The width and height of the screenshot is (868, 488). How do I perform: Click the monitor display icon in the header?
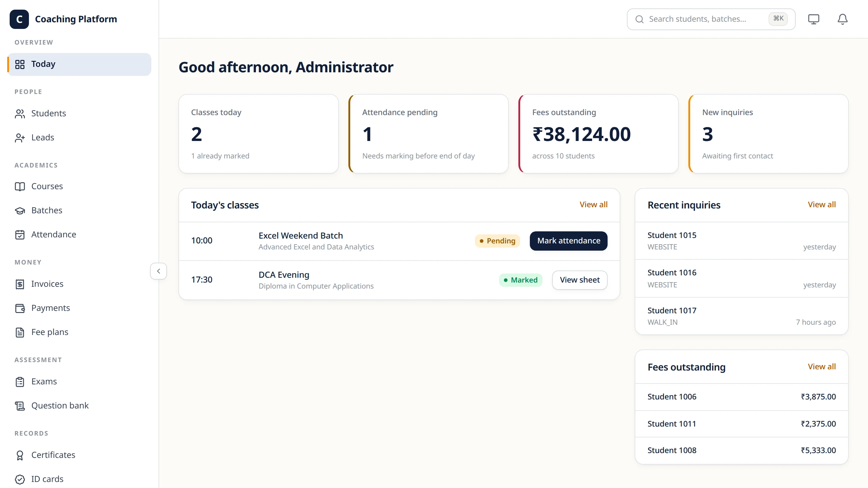pos(813,19)
